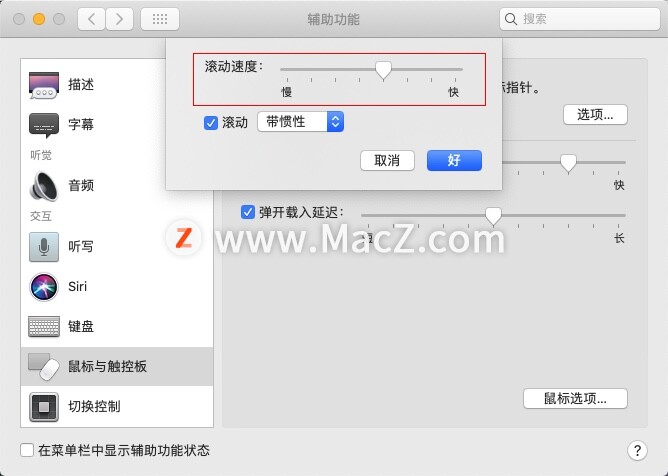Go forward with the right chevron button
This screenshot has width=668, height=476.
119,19
